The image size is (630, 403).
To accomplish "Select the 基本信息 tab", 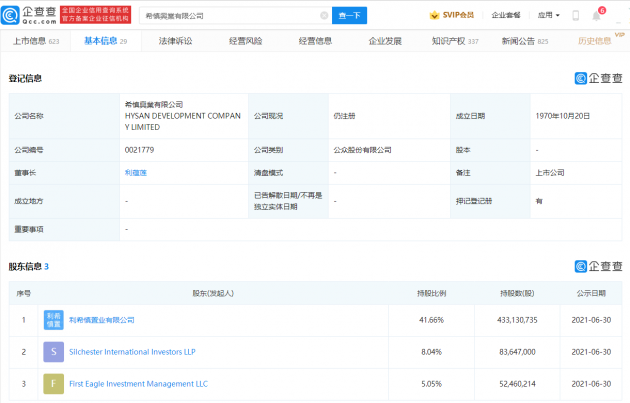I will tap(106, 41).
